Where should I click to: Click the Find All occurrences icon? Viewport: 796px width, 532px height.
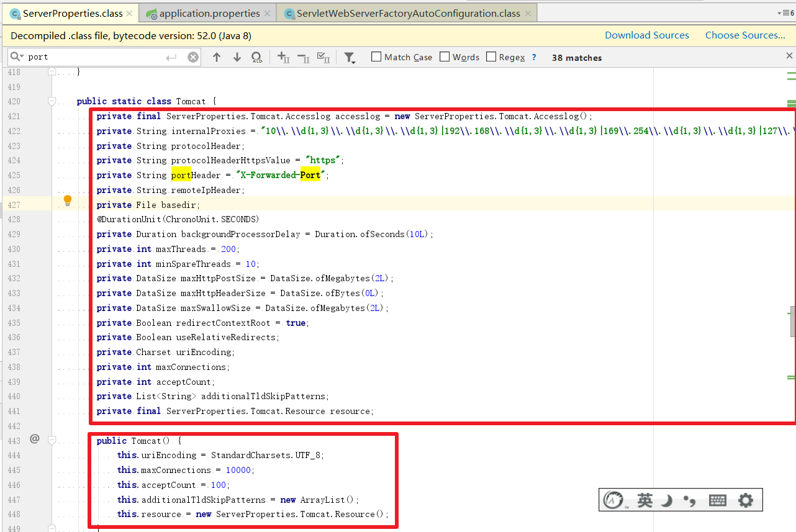tap(257, 57)
